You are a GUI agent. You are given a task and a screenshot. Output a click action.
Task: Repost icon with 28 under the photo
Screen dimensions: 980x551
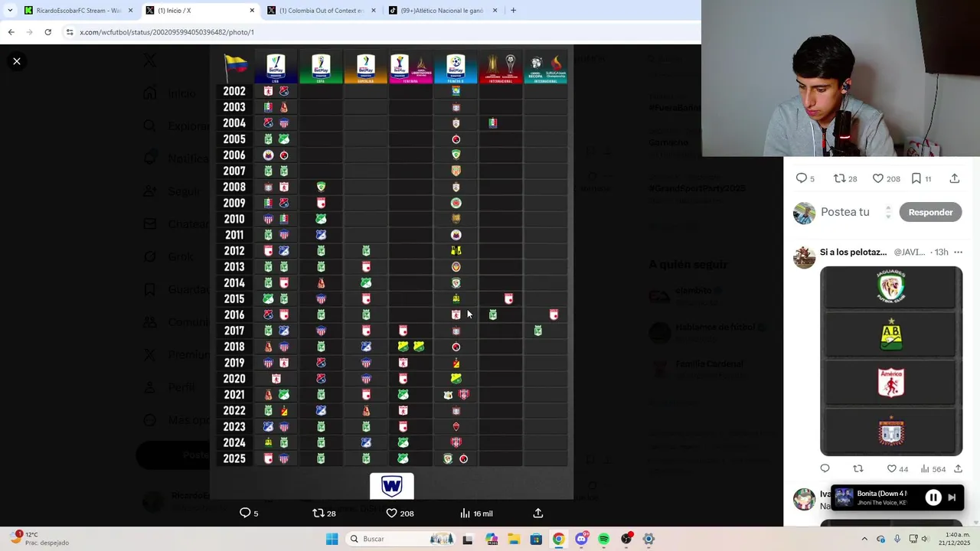(324, 513)
